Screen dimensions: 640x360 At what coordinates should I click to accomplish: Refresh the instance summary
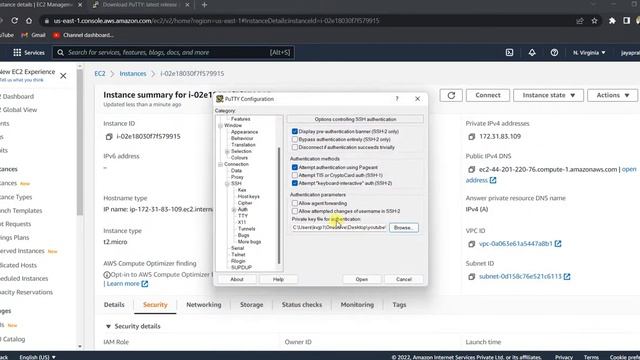451,95
